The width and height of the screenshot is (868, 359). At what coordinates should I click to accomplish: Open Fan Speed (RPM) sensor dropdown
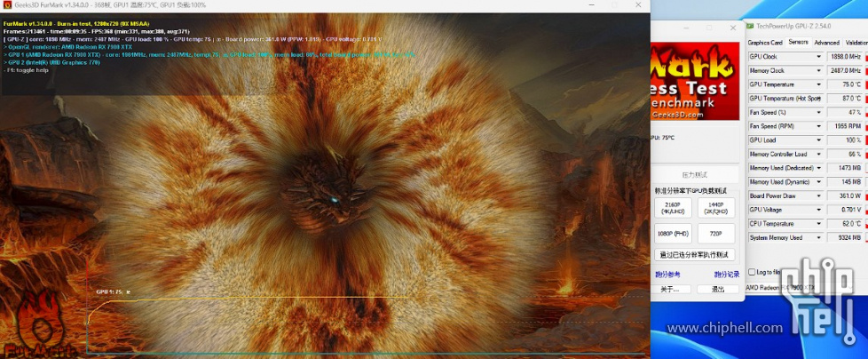click(818, 126)
